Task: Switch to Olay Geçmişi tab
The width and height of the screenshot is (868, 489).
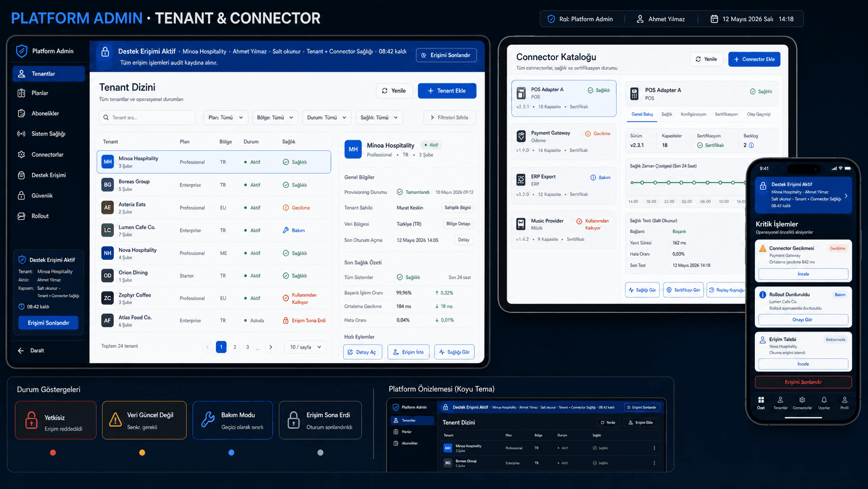Action: point(758,114)
